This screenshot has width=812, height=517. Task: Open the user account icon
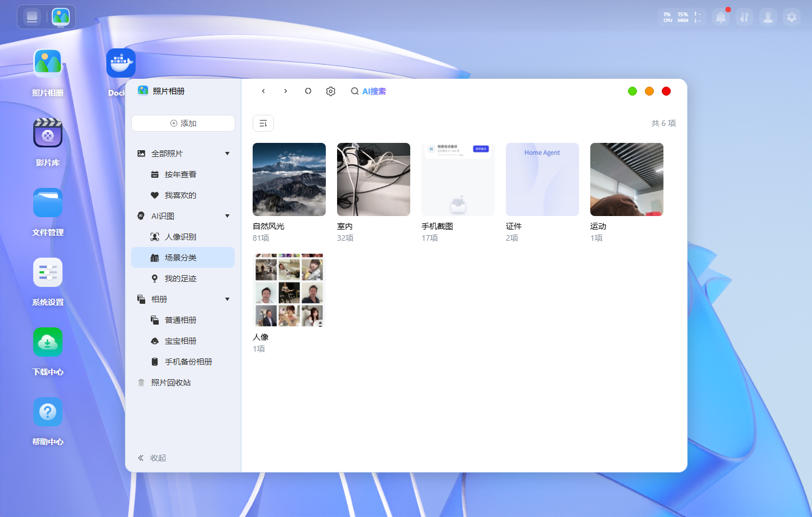pyautogui.click(x=768, y=17)
